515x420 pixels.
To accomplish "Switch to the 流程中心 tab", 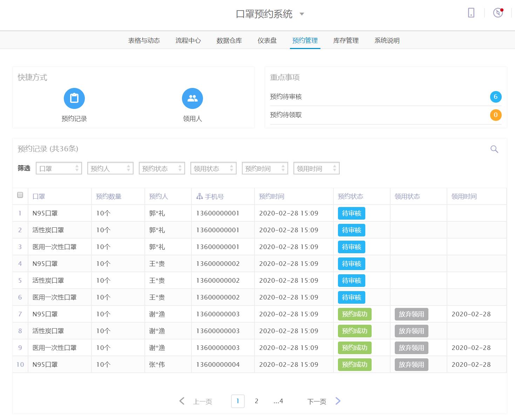I will click(188, 41).
